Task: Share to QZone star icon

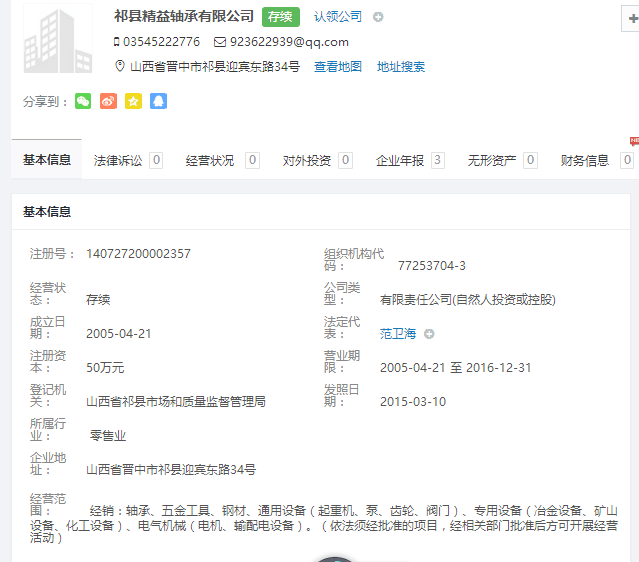Action: pos(133,101)
